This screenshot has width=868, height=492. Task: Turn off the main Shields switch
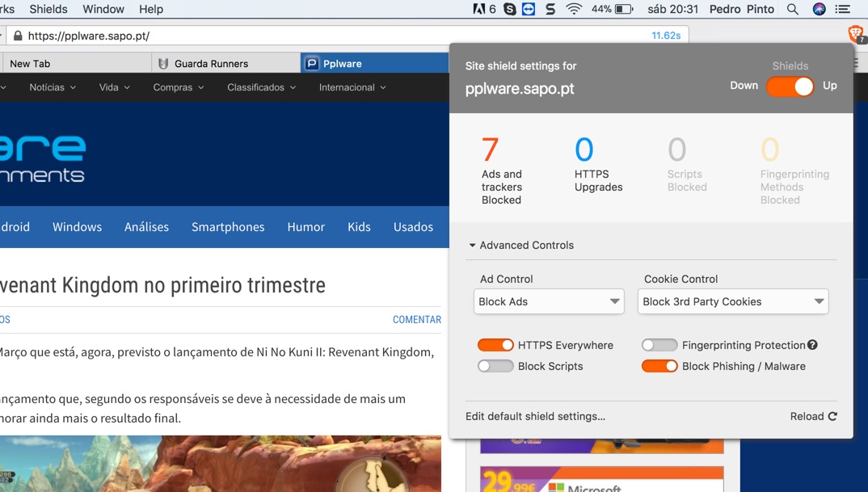790,86
